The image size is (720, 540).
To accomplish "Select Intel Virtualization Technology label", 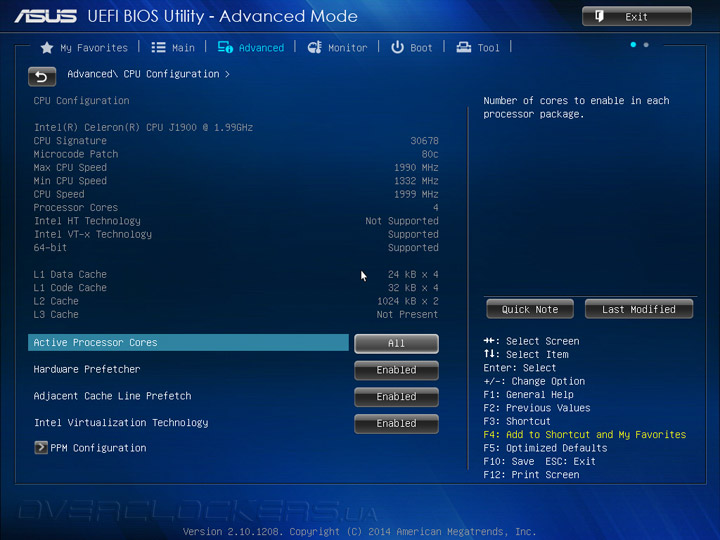I will [x=121, y=422].
